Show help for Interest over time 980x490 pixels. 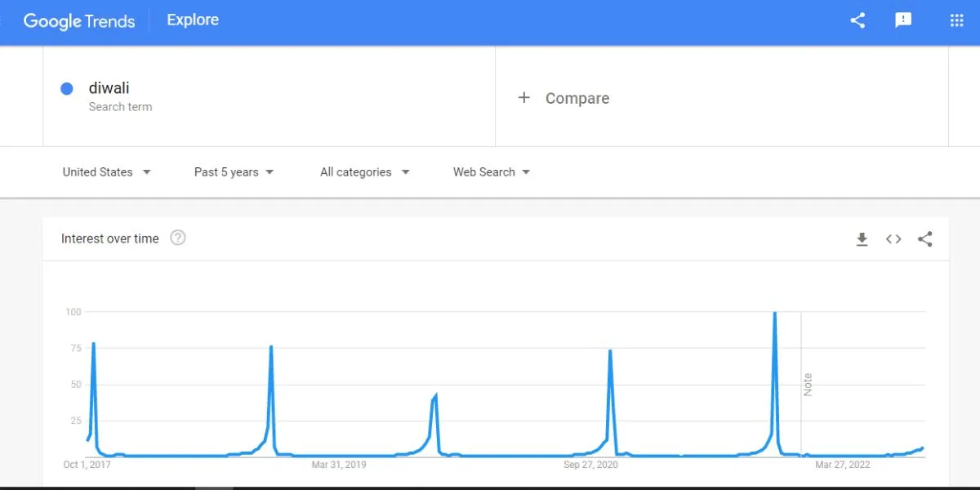178,238
